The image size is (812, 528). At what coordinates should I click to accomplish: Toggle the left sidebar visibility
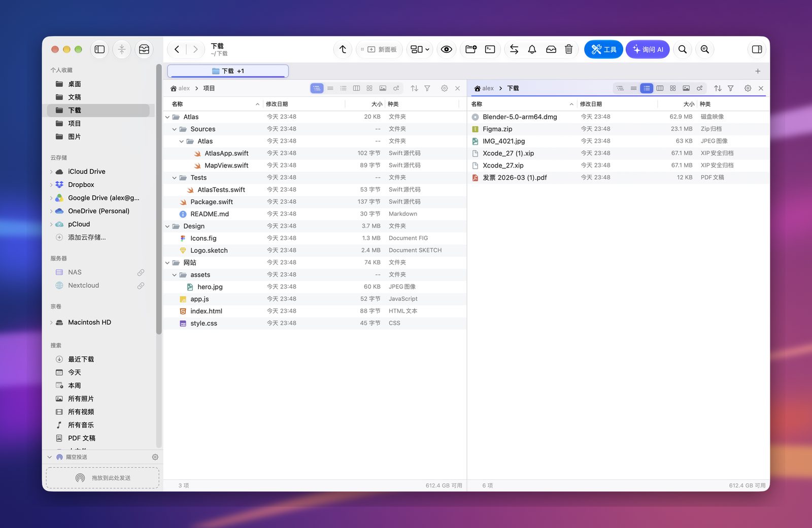[x=99, y=49]
